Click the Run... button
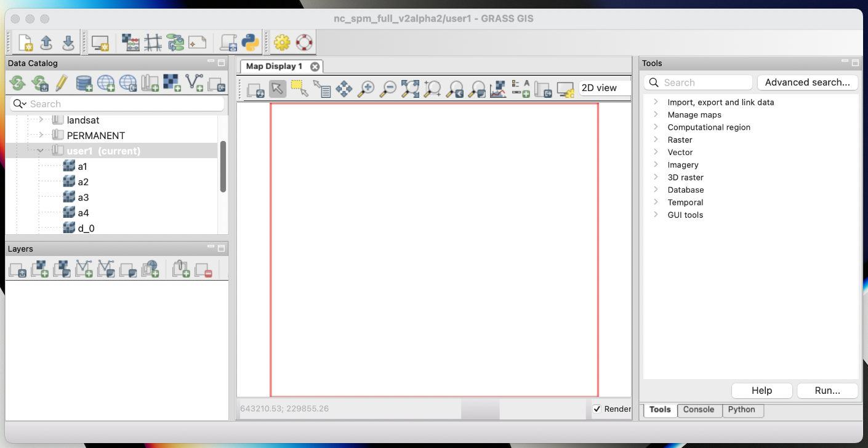Image resolution: width=868 pixels, height=448 pixels. (x=827, y=390)
